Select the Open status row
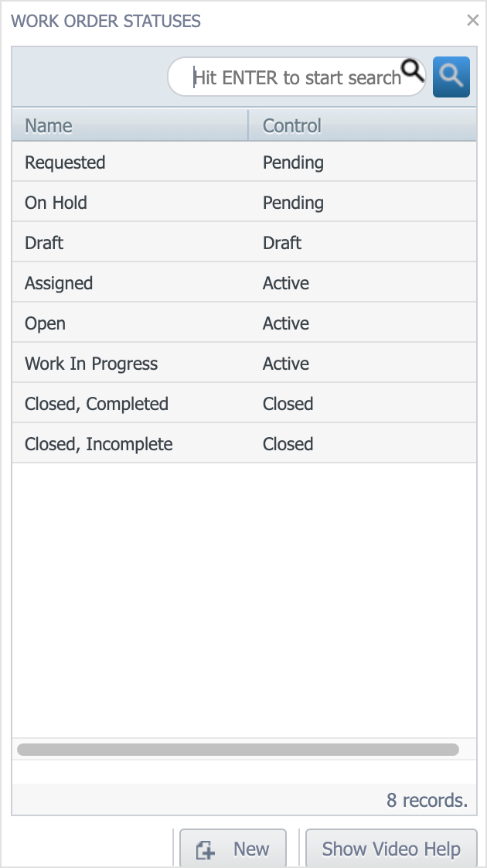The width and height of the screenshot is (487, 868). 244,323
